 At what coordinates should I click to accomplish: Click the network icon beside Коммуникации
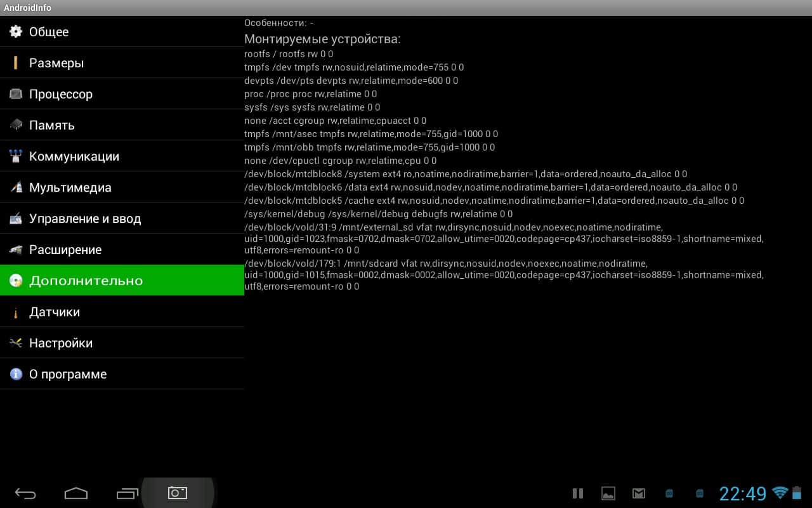(x=16, y=156)
